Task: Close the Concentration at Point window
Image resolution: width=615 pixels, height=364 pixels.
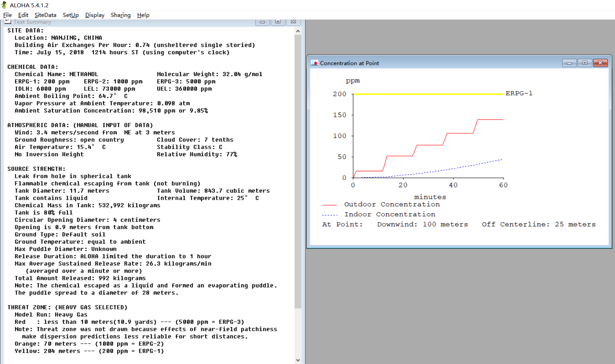Action: click(x=600, y=63)
